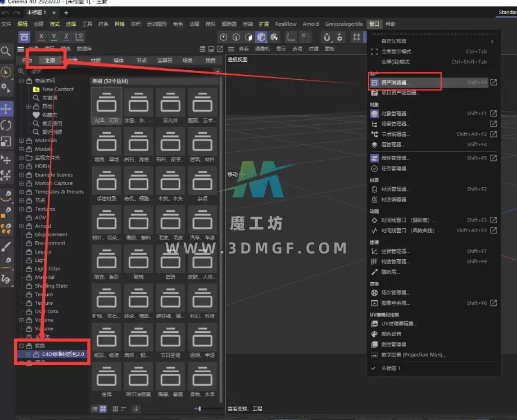
Task: Click pop-out icon next to 图像查看器 entry
Action: point(493,303)
